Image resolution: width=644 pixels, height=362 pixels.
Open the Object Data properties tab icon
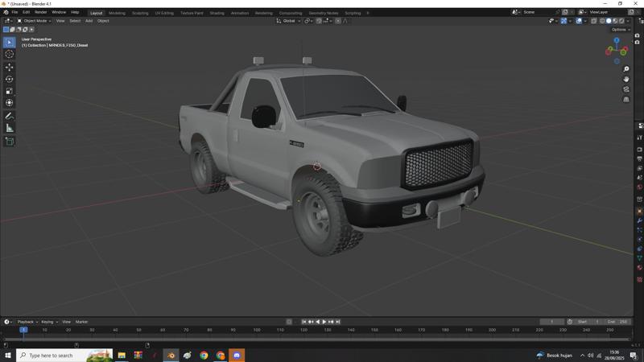(639, 258)
